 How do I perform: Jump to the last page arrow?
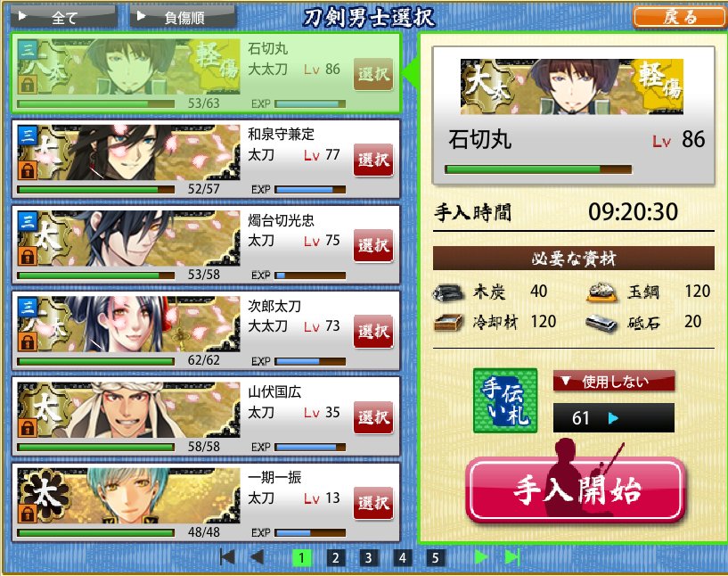pos(512,557)
